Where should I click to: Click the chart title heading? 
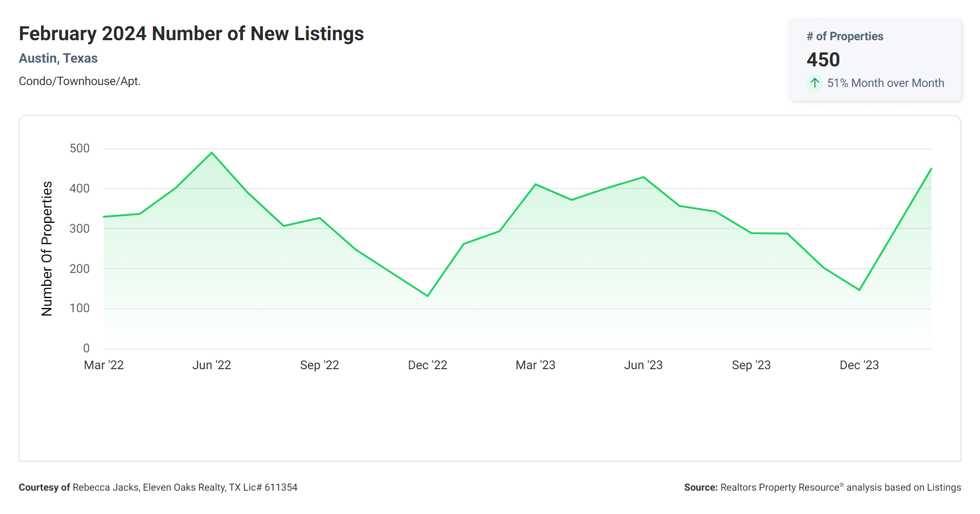191,34
